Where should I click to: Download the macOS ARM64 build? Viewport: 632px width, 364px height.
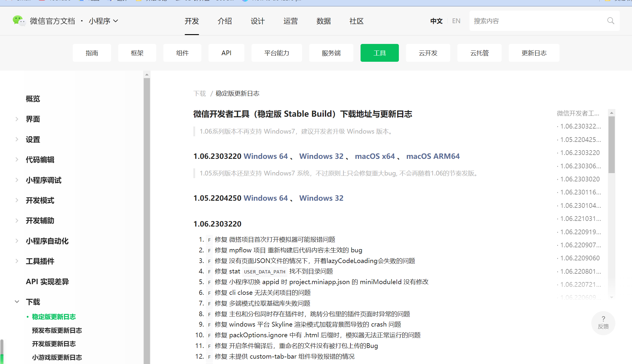433,156
